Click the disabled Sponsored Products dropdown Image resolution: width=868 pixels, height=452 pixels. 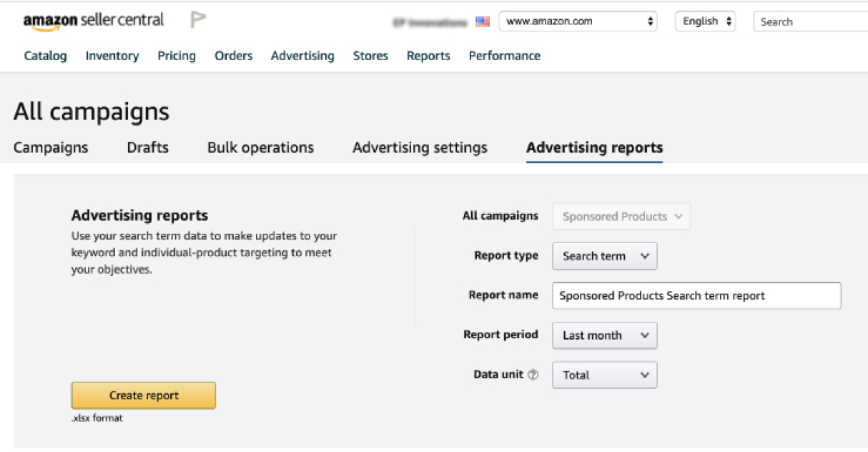[621, 217]
